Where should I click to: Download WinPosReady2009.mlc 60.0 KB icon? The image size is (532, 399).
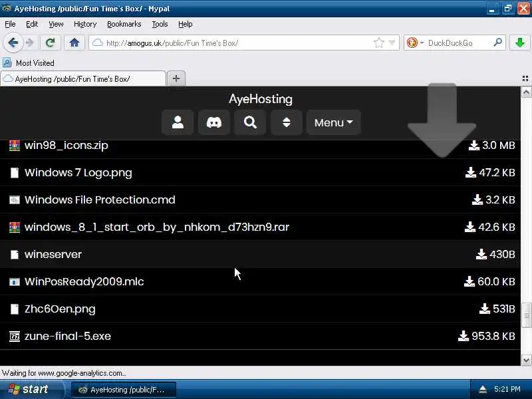[469, 281]
